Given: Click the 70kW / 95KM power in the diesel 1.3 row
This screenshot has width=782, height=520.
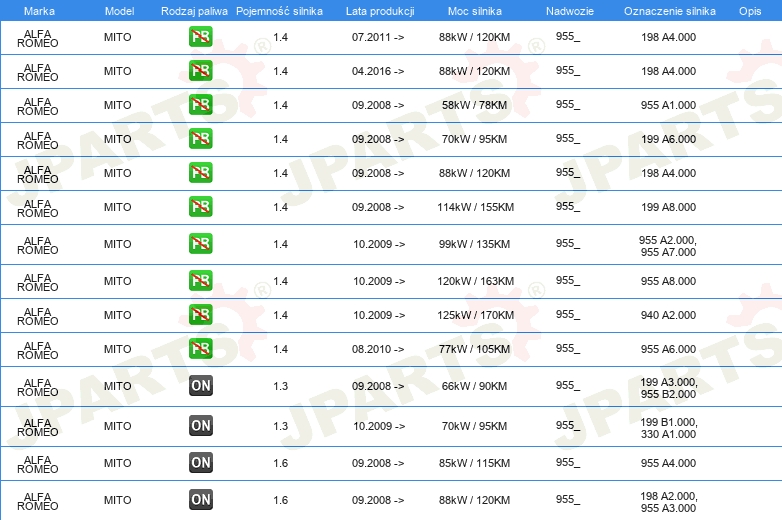Looking at the screenshot, I should [474, 426].
